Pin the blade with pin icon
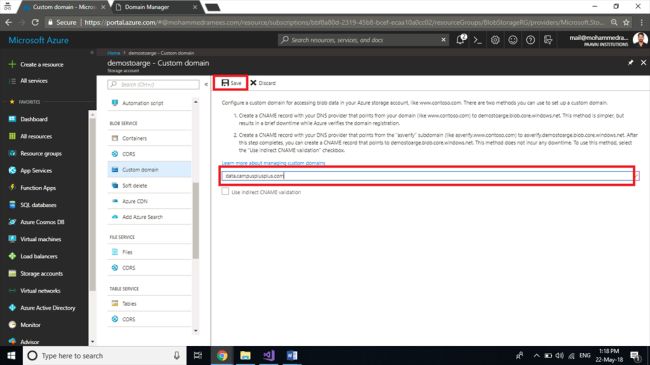The height and width of the screenshot is (365, 650). pos(631,63)
